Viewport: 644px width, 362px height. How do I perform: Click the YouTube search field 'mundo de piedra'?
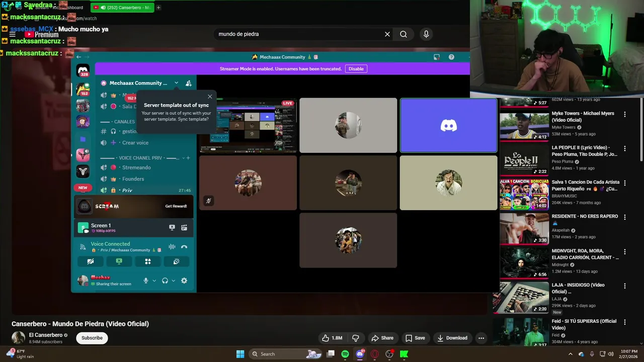click(x=298, y=34)
